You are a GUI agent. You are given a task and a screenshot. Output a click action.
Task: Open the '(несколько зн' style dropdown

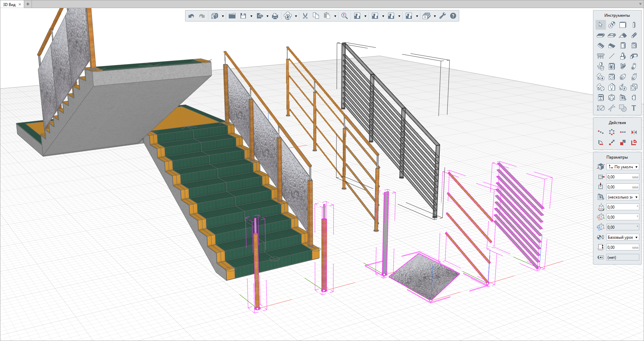pyautogui.click(x=623, y=197)
